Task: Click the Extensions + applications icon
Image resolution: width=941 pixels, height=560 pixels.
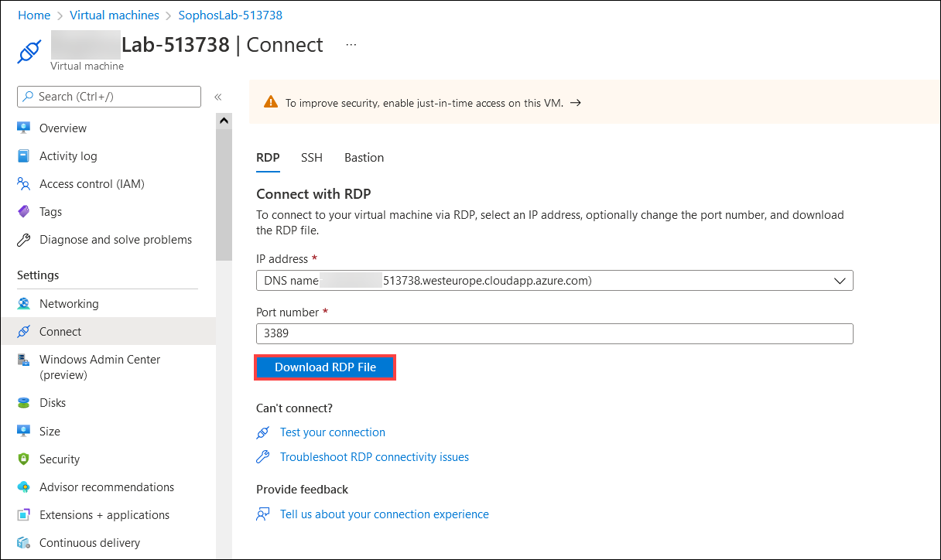Action: pos(23,514)
